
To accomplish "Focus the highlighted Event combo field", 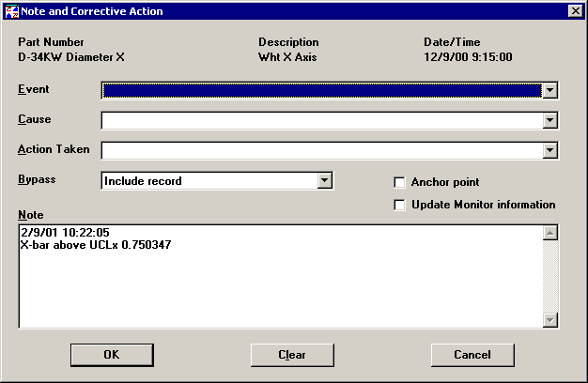I will (x=320, y=90).
